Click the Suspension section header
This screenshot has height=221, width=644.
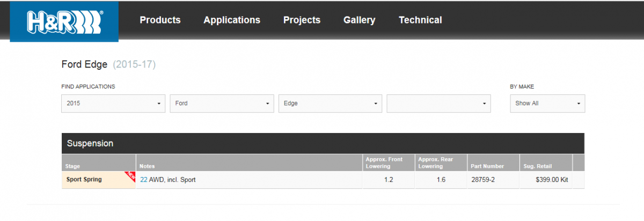[323, 144]
